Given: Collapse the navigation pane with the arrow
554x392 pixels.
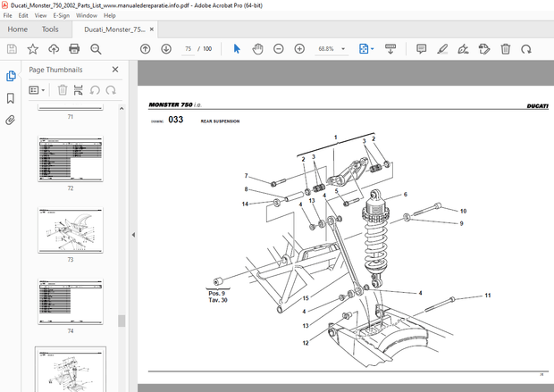Looking at the screenshot, I should pyautogui.click(x=133, y=235).
